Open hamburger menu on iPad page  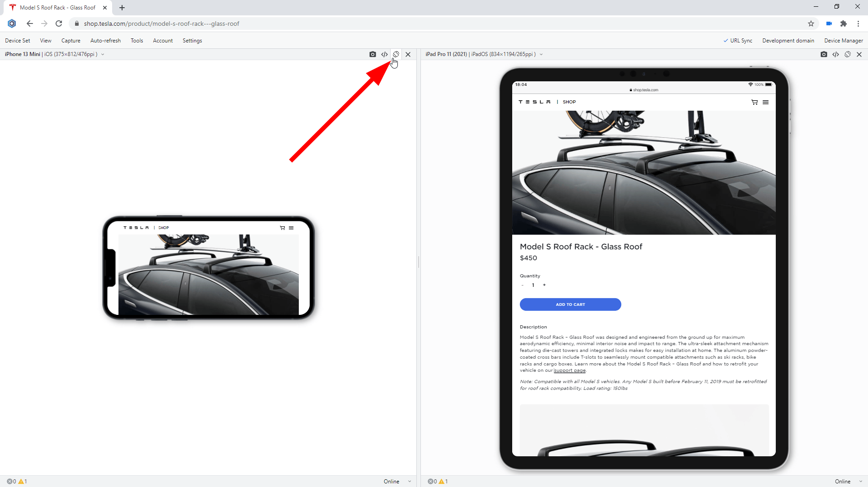(766, 102)
